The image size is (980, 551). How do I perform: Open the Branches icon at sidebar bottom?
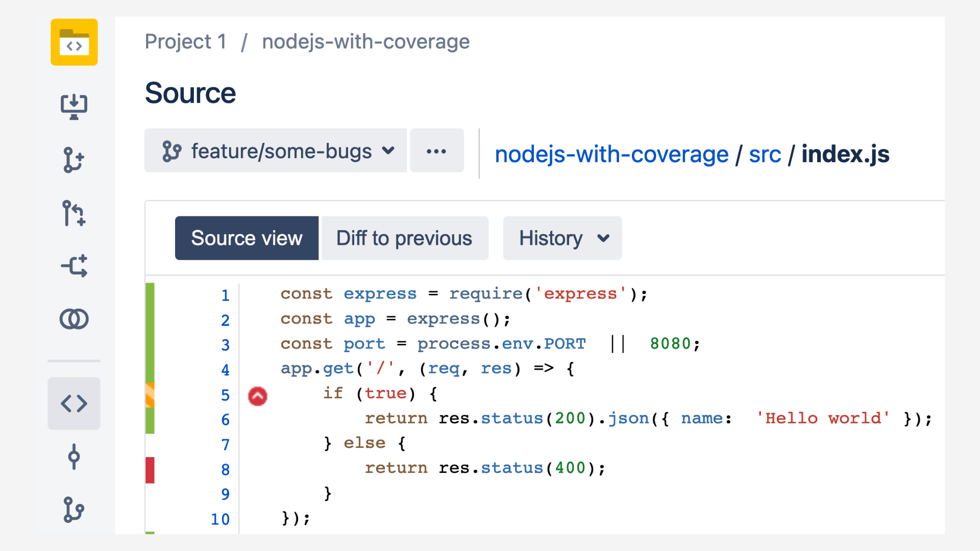click(x=74, y=510)
